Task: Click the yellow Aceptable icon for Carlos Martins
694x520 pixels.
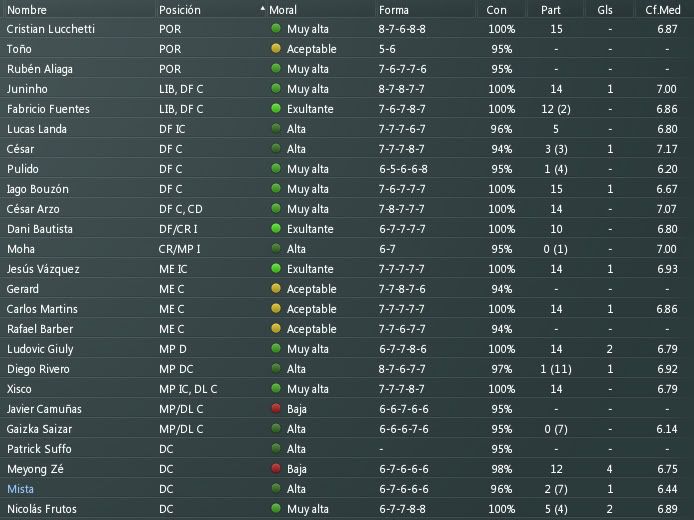Action: tap(276, 308)
